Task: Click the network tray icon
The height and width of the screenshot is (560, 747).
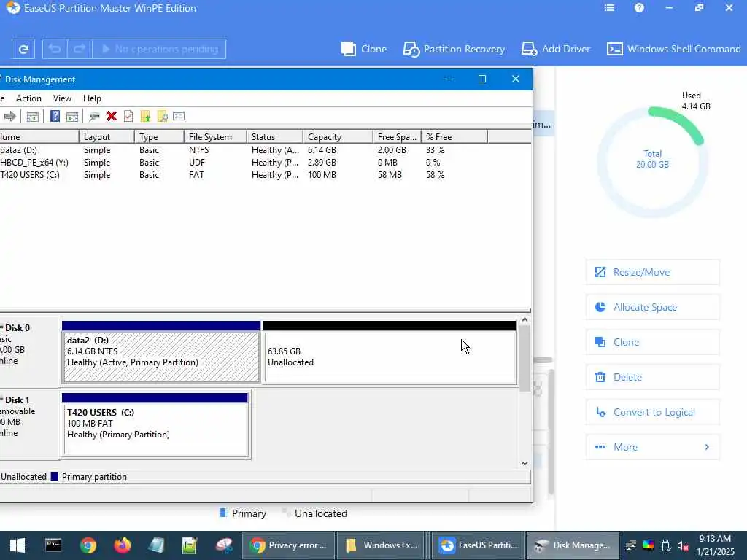Action: (631, 545)
